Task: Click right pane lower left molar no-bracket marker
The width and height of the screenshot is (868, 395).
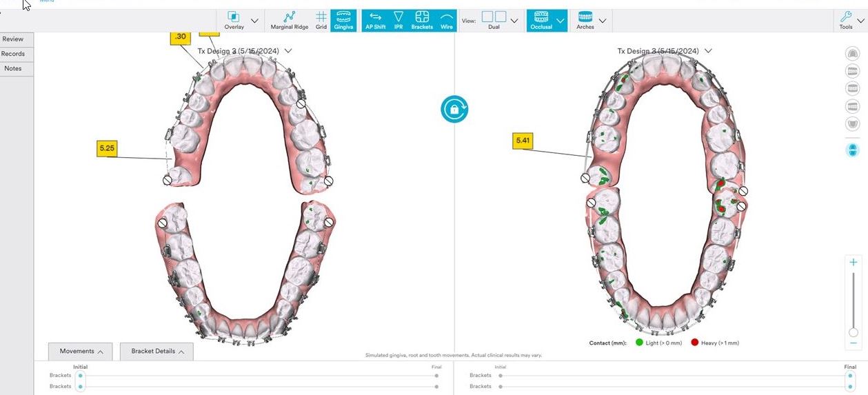Action: (741, 205)
